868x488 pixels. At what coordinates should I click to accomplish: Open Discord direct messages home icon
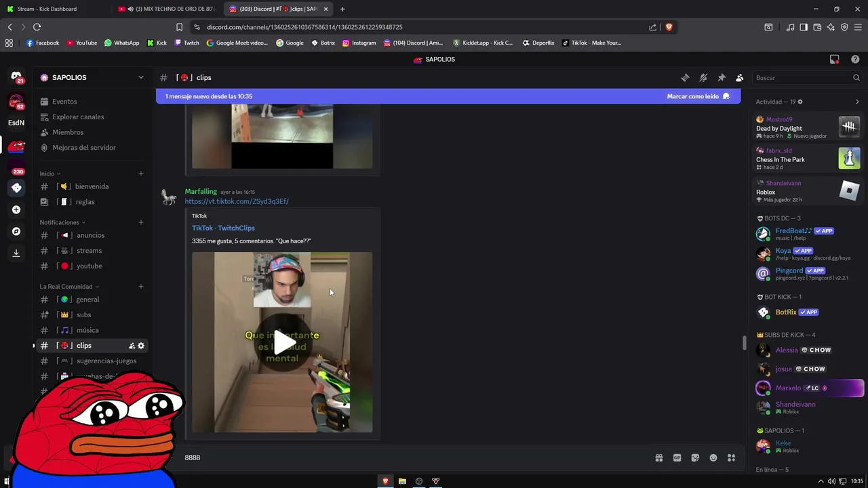click(16, 77)
